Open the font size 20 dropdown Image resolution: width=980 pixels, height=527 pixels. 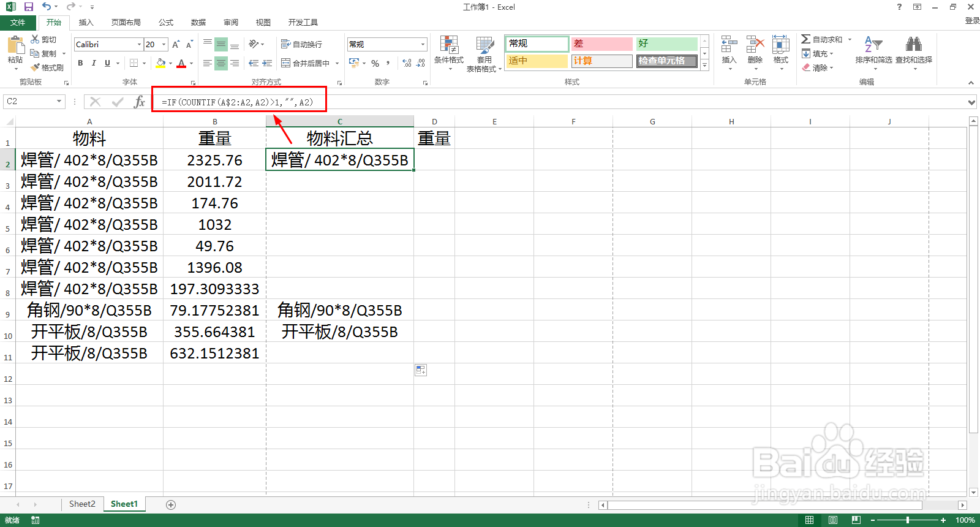(x=164, y=45)
